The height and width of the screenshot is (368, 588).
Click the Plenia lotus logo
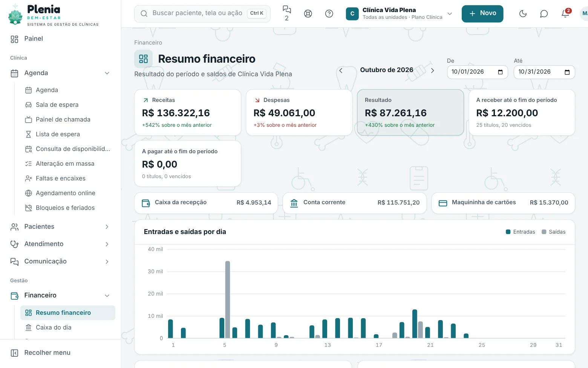point(15,15)
